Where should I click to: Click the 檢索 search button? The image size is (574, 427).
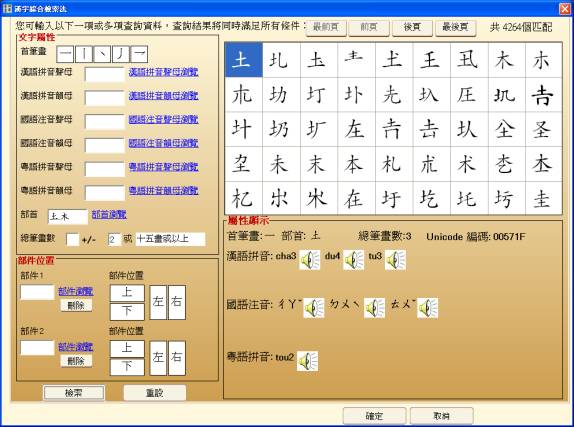pyautogui.click(x=74, y=393)
